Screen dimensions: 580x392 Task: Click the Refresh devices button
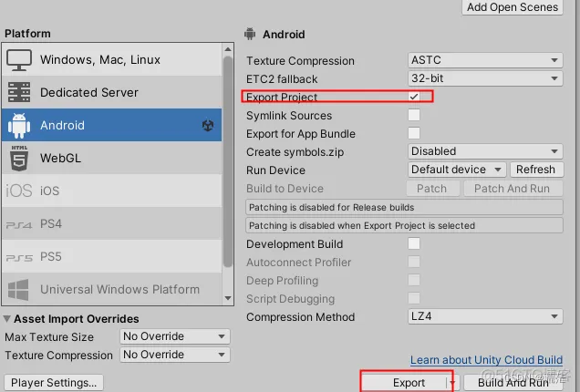point(536,170)
